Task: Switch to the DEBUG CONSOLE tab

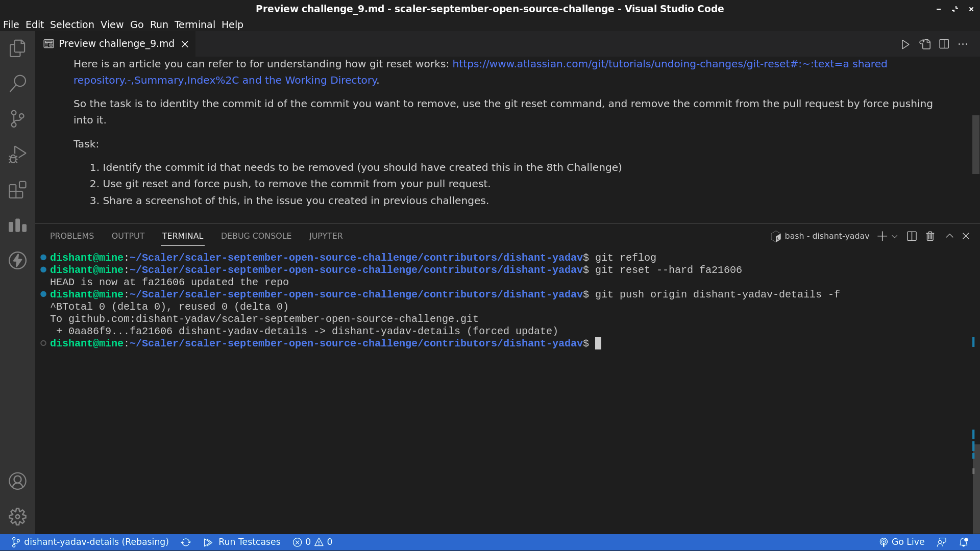Action: click(x=256, y=236)
